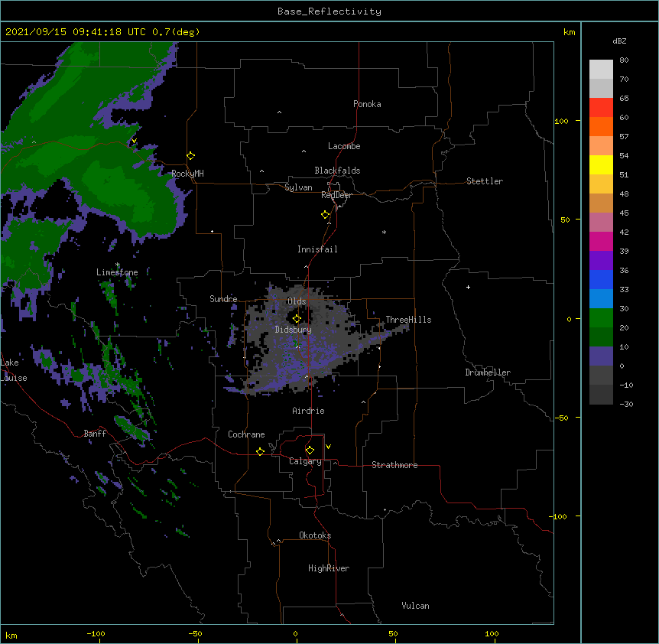Click the Banff label
Viewport: 659px width, 644px height.
95,434
